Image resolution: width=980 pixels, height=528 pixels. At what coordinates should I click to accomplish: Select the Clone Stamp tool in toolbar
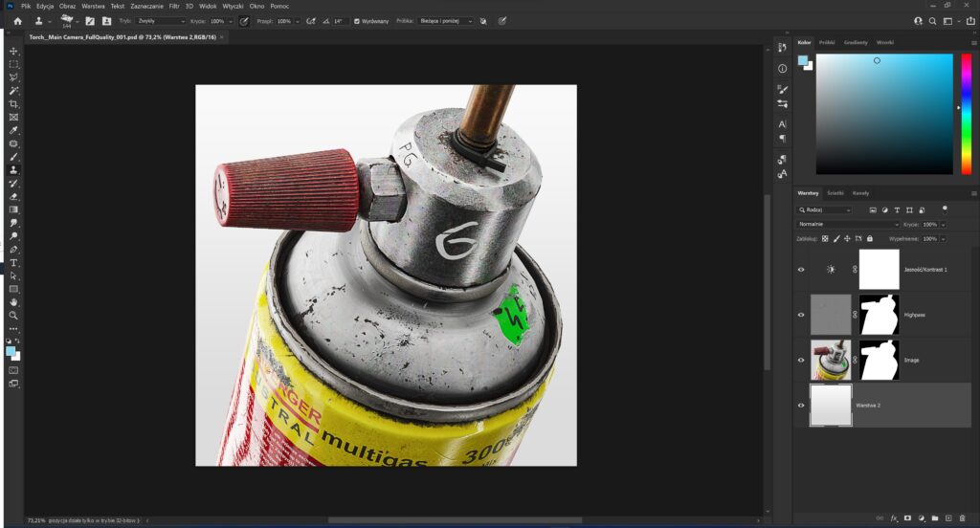pos(13,170)
